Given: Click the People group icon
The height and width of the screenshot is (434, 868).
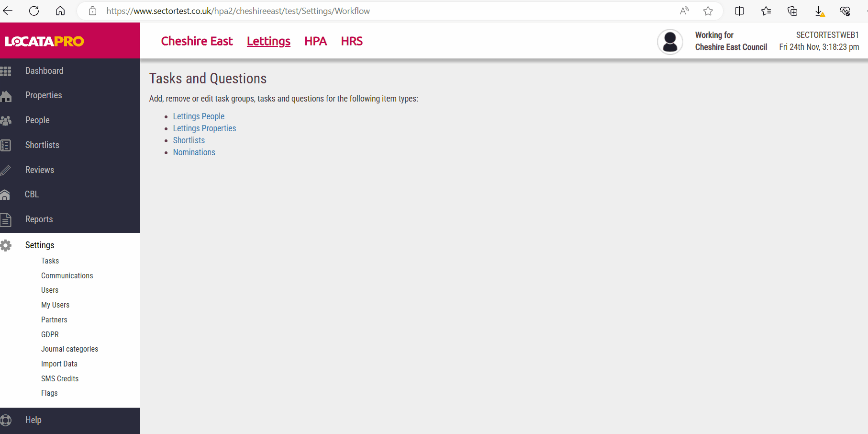Looking at the screenshot, I should (6, 120).
